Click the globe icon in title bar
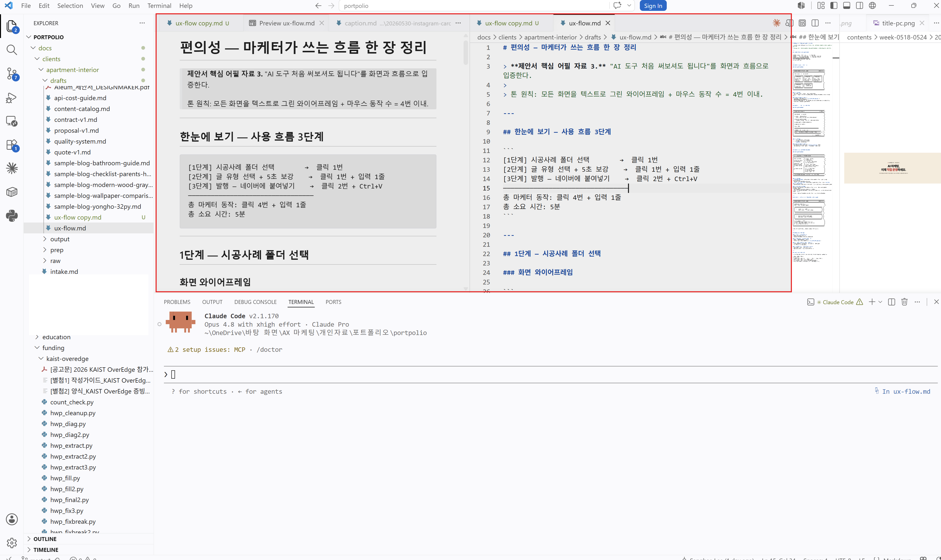Image resolution: width=941 pixels, height=560 pixels. [872, 6]
